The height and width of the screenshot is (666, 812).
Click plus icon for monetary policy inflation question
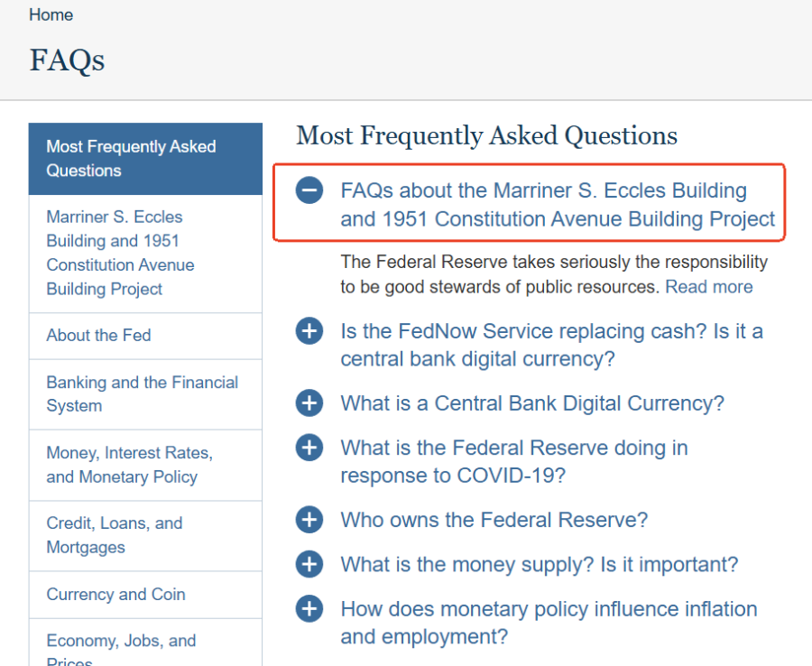point(309,608)
